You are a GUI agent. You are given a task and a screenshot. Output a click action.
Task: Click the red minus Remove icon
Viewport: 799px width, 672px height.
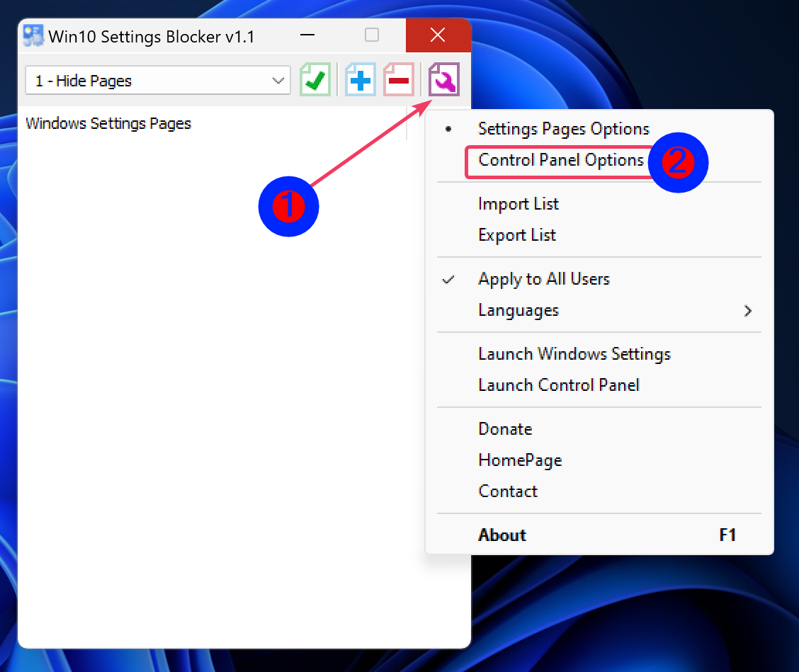pos(399,79)
